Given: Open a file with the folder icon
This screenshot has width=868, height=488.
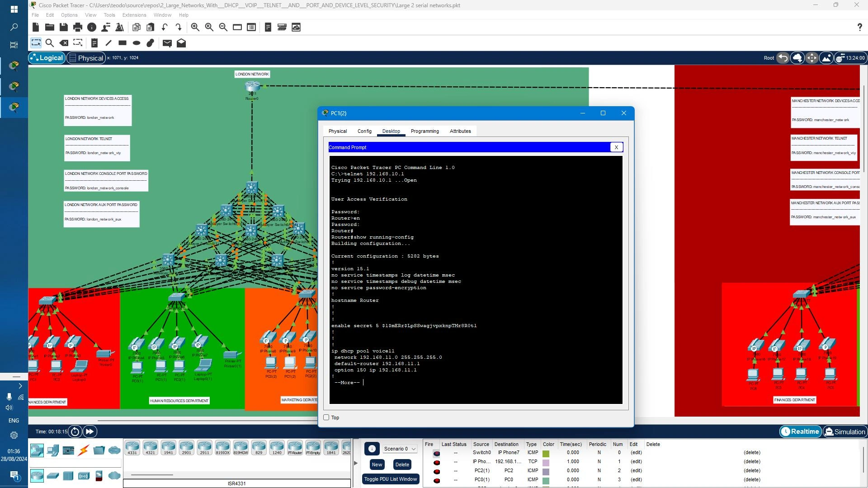Looking at the screenshot, I should pos(50,27).
